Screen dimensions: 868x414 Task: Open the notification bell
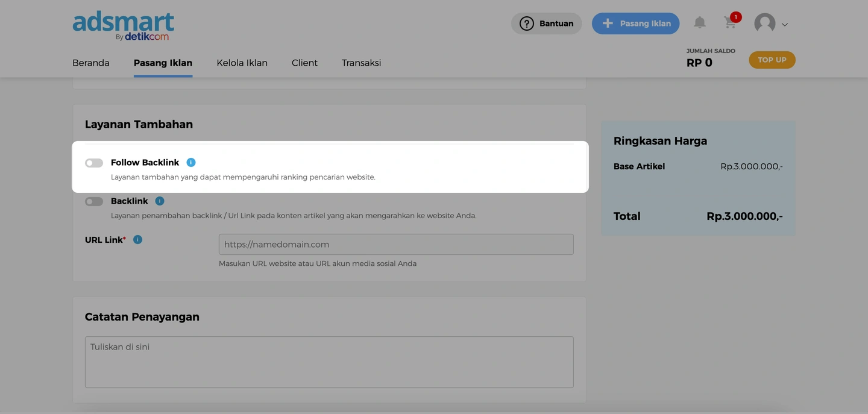699,23
